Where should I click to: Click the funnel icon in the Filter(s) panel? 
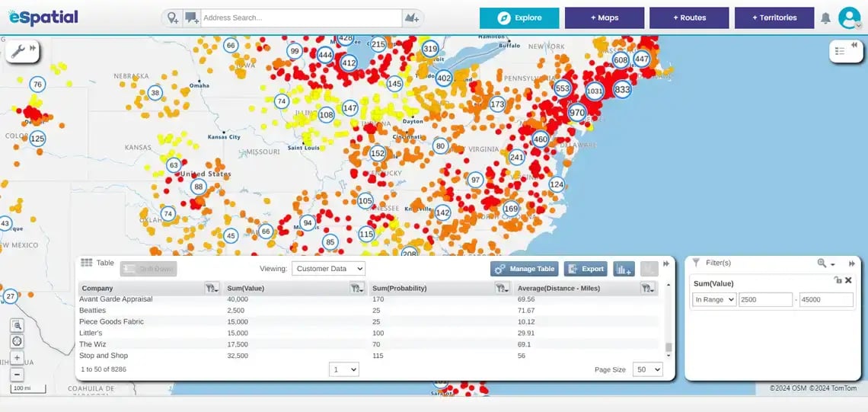tap(697, 263)
